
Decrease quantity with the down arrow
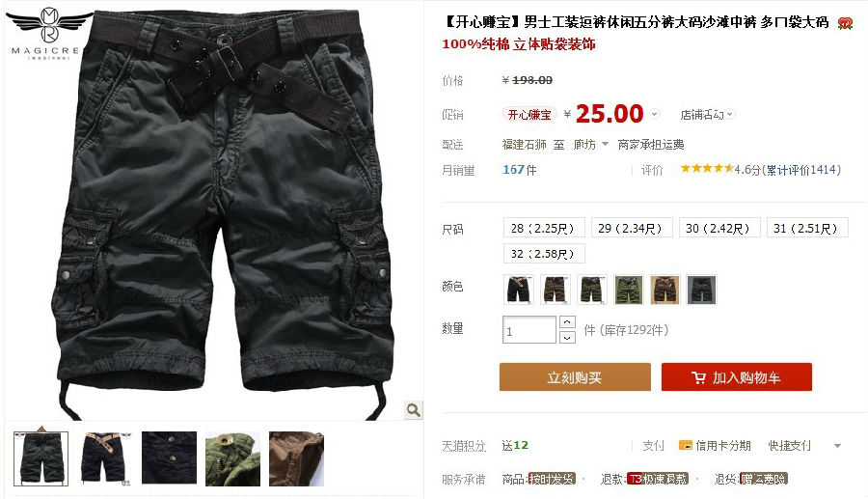(567, 337)
